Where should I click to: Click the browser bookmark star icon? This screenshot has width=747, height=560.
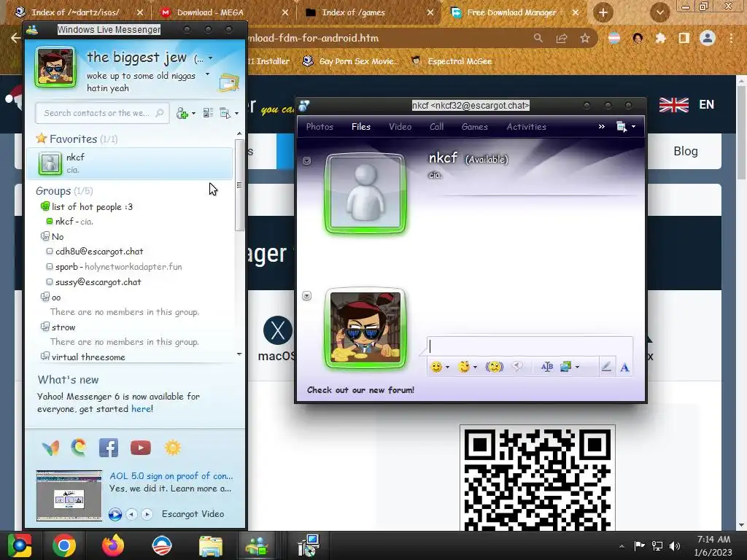(585, 38)
